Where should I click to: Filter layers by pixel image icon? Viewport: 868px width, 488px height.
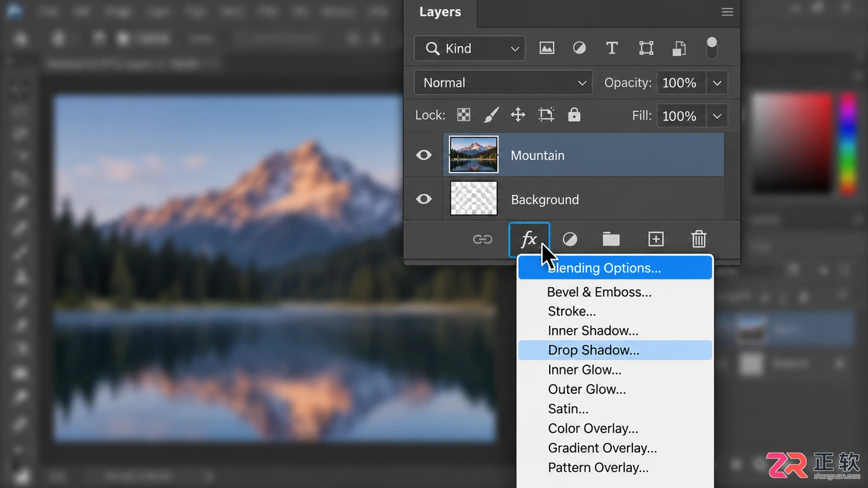pos(547,48)
